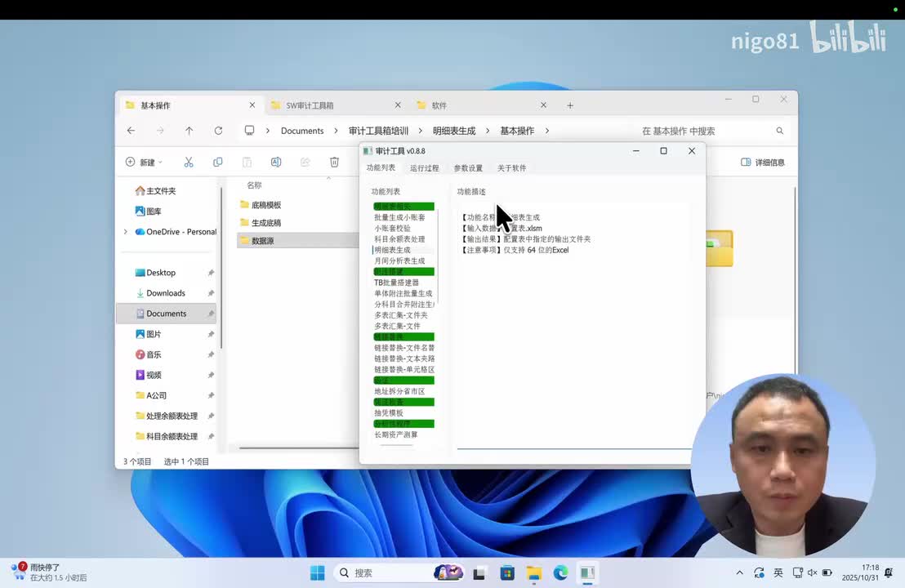Select TB批量搭建器 in function list
Viewport: 905px width, 588px height.
(396, 283)
